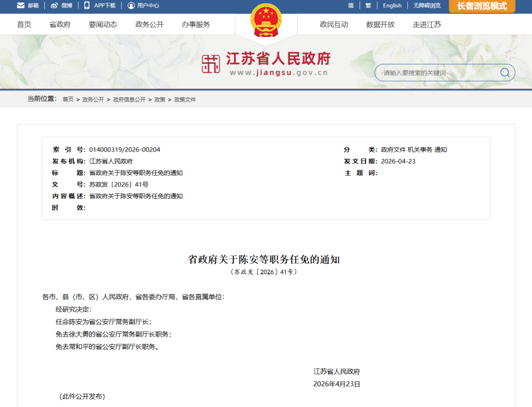Screen dimensions: 532x407
Task: Click the national emblem logo
Action: 266,21
